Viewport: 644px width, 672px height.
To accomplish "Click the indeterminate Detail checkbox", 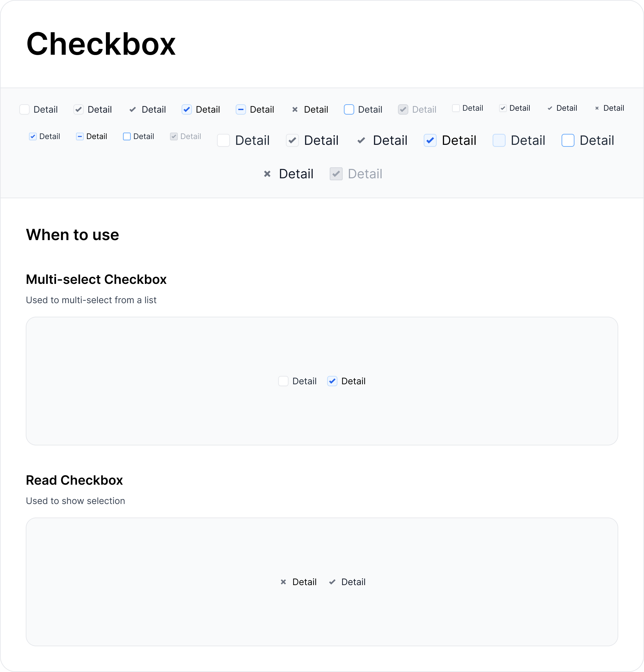I will tap(240, 109).
